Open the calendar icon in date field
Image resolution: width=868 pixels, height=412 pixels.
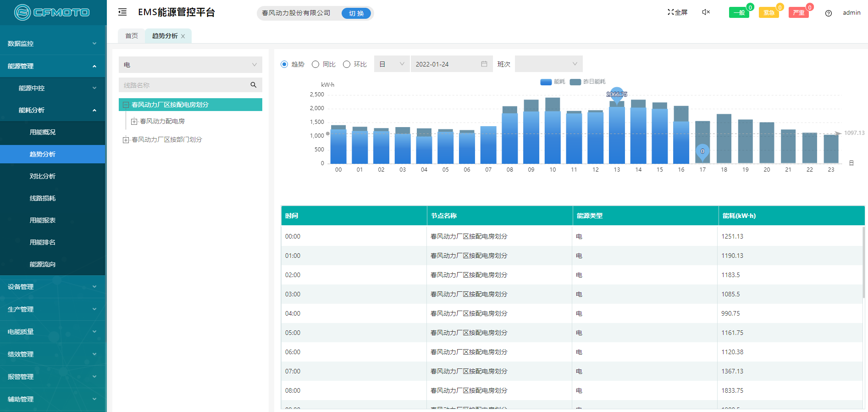(484, 64)
